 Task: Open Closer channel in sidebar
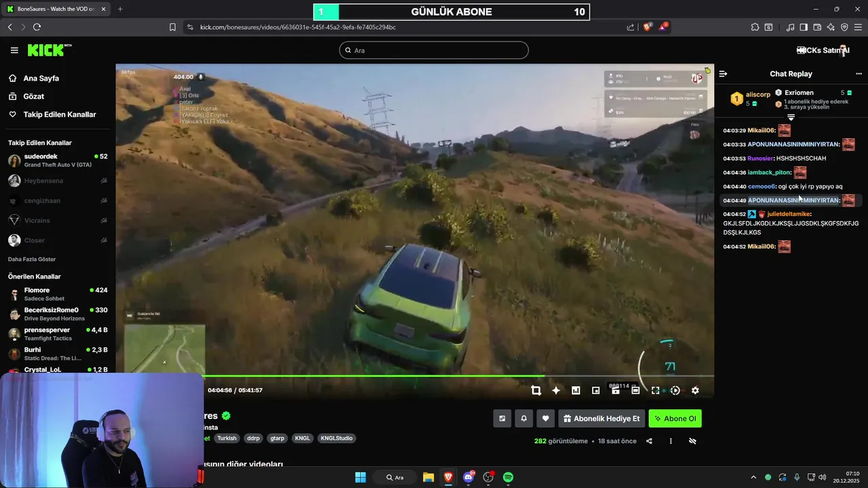(57, 241)
